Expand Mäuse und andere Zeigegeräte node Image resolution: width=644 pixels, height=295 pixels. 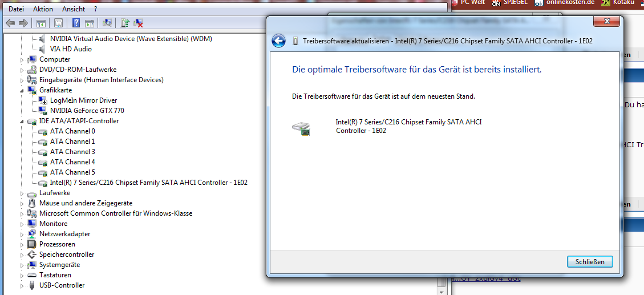22,203
